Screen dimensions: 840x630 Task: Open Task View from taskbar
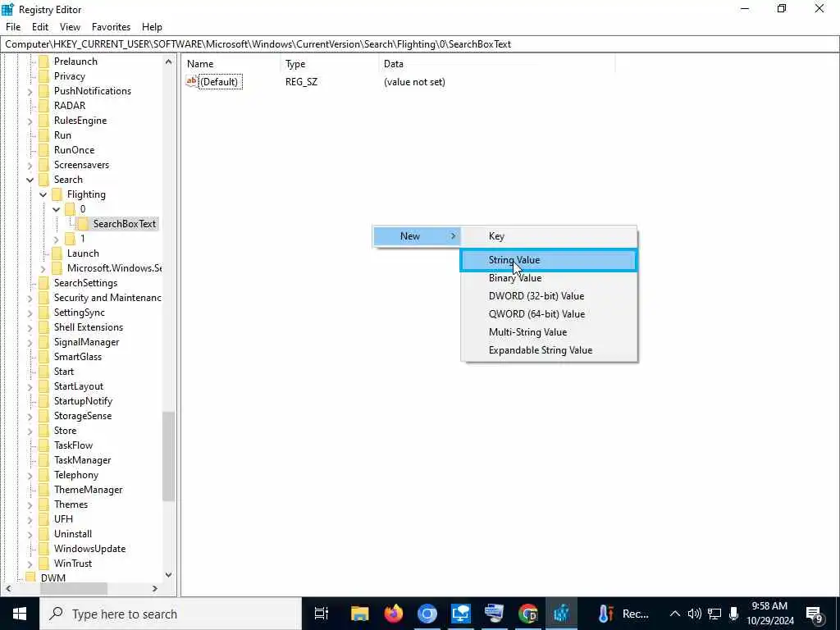click(x=322, y=614)
